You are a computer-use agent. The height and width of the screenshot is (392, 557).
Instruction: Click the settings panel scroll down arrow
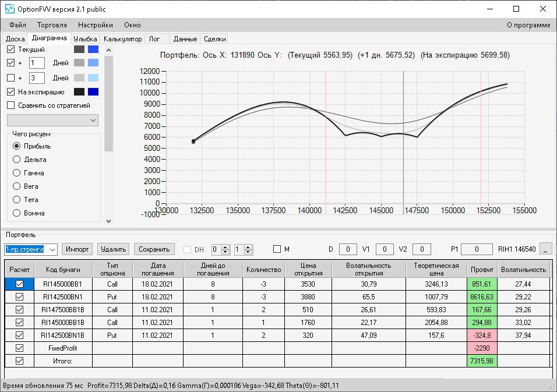pos(109,221)
